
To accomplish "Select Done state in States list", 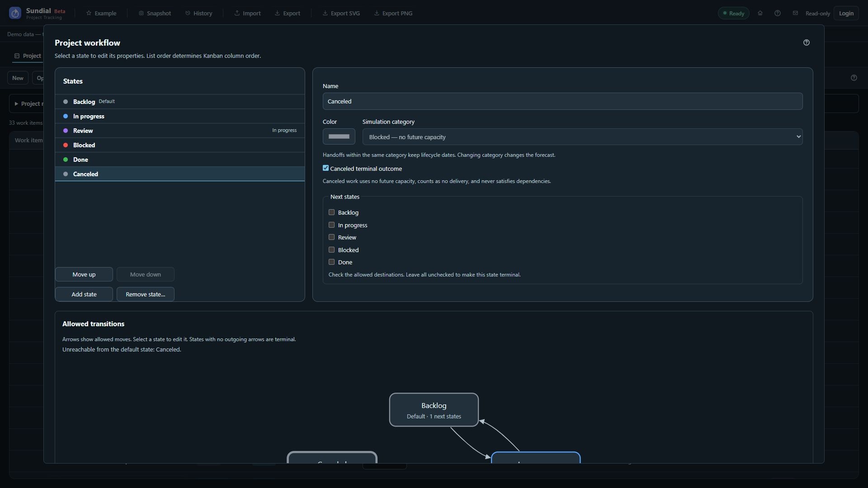I will click(x=179, y=160).
